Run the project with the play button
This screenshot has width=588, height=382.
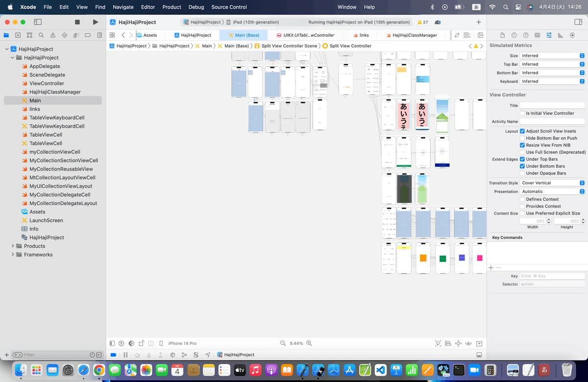[x=95, y=22]
